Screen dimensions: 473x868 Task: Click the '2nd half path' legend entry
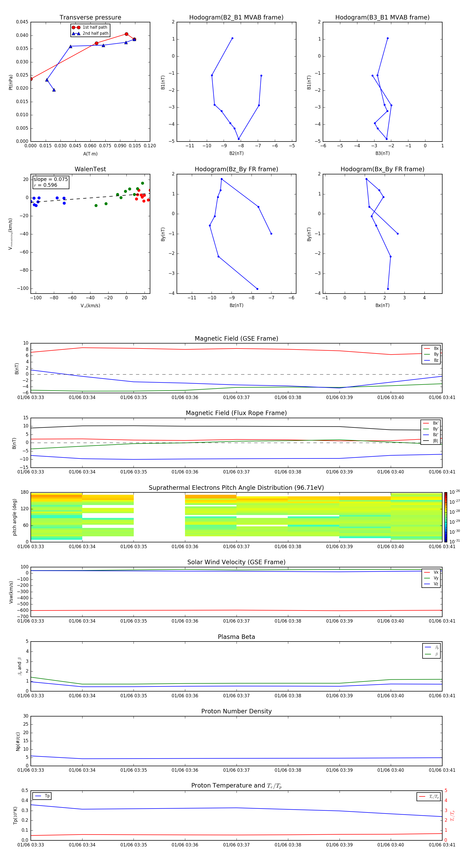click(x=90, y=33)
